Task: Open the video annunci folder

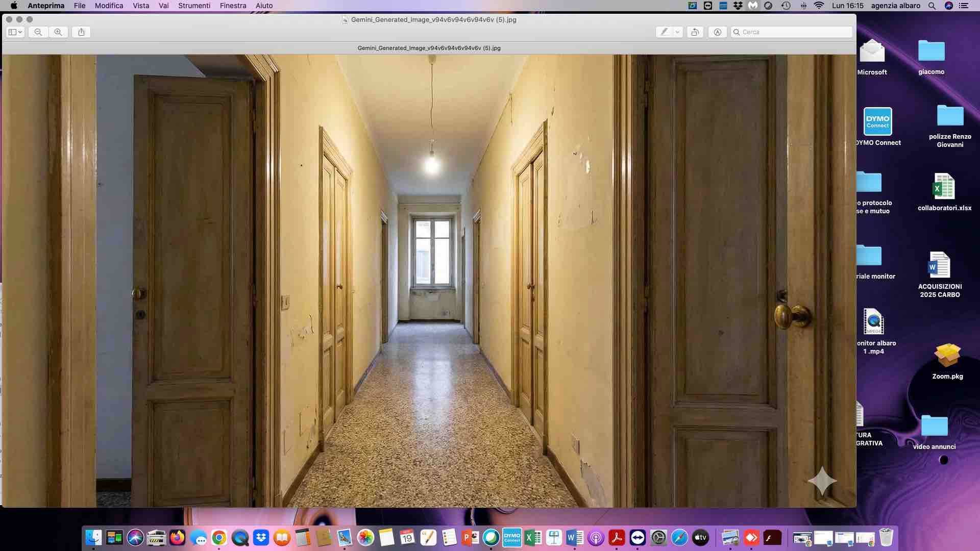Action: pos(934,426)
